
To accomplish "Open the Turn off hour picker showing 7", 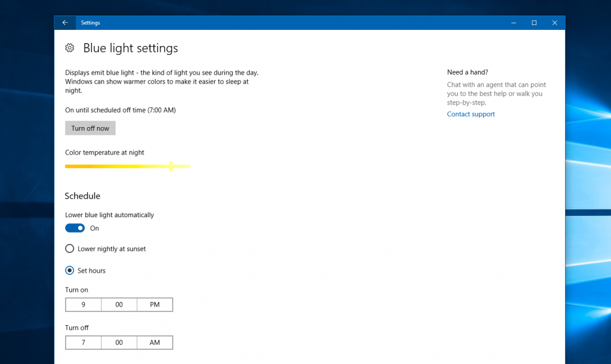I will pyautogui.click(x=83, y=343).
